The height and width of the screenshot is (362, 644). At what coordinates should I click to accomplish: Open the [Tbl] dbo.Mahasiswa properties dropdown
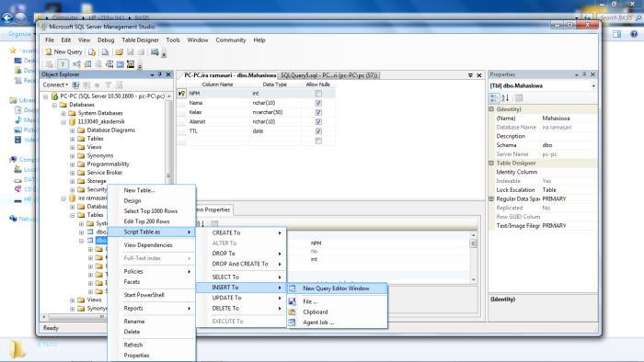[593, 86]
